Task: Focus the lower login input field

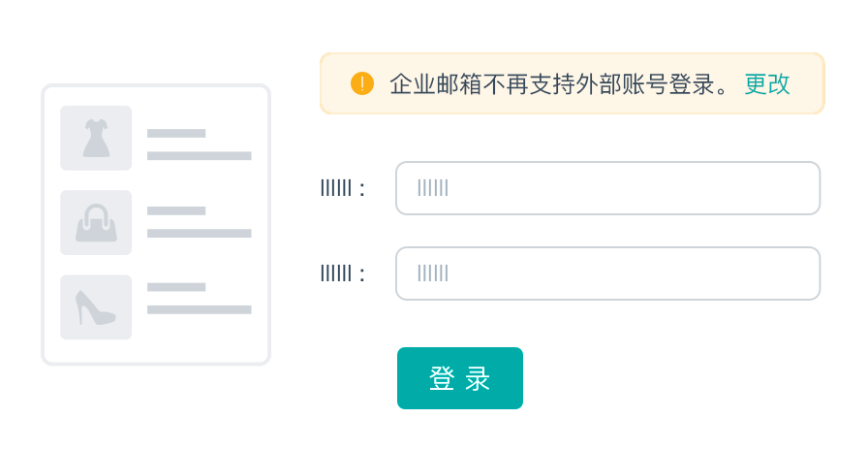Action: tap(607, 273)
